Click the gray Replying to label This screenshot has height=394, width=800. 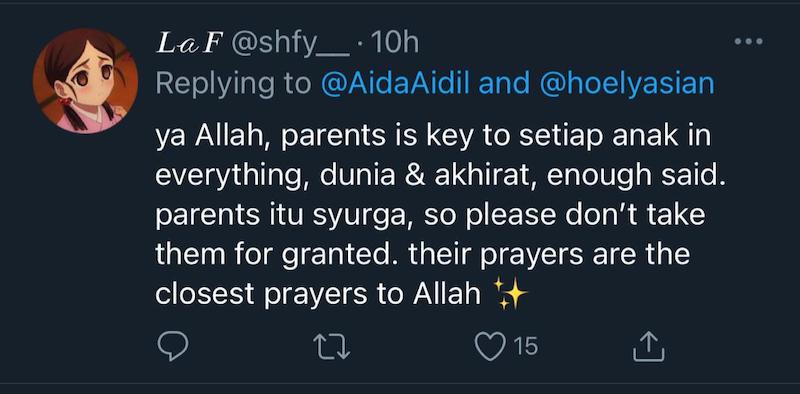(234, 85)
